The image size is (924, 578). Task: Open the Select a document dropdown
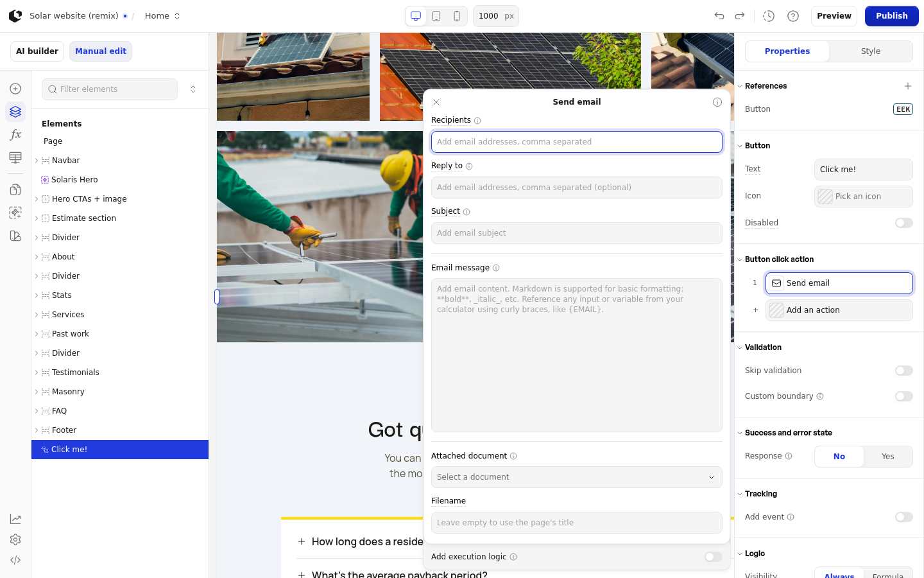[577, 477]
